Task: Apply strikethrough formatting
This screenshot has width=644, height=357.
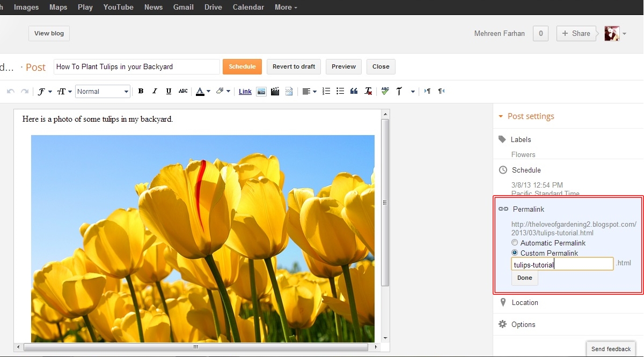Action: pyautogui.click(x=183, y=91)
